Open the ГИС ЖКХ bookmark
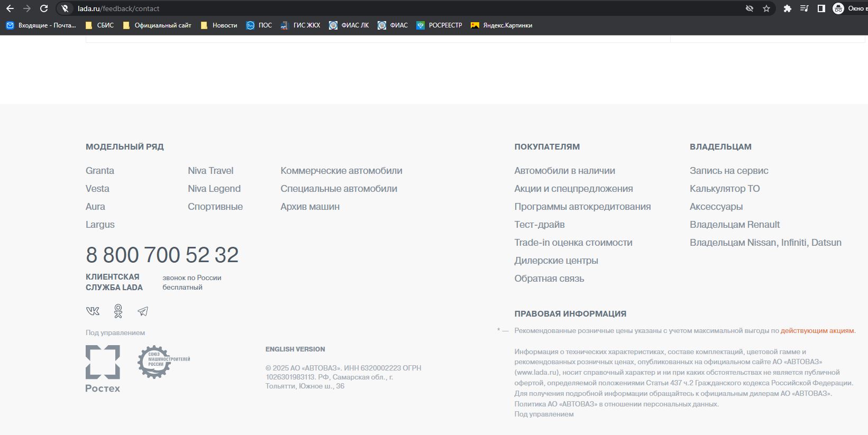The width and height of the screenshot is (868, 435). [300, 25]
